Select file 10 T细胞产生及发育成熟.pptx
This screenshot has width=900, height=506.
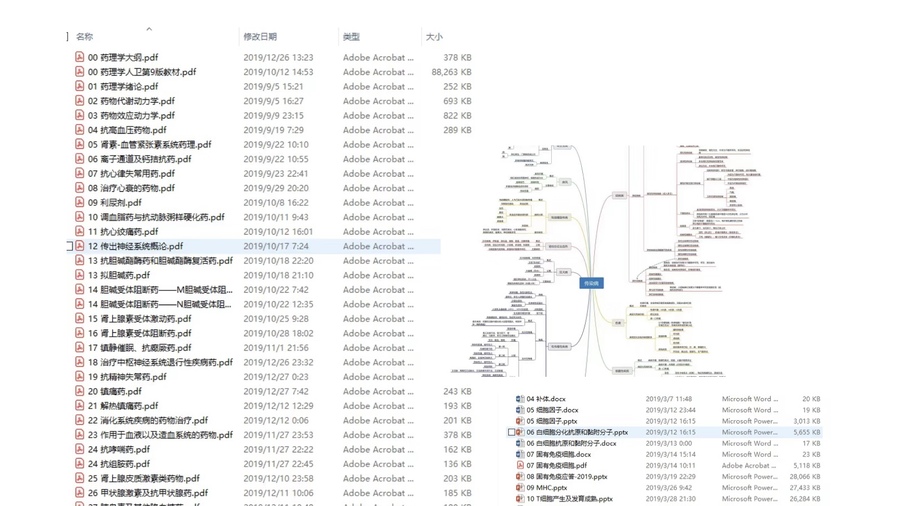569,499
